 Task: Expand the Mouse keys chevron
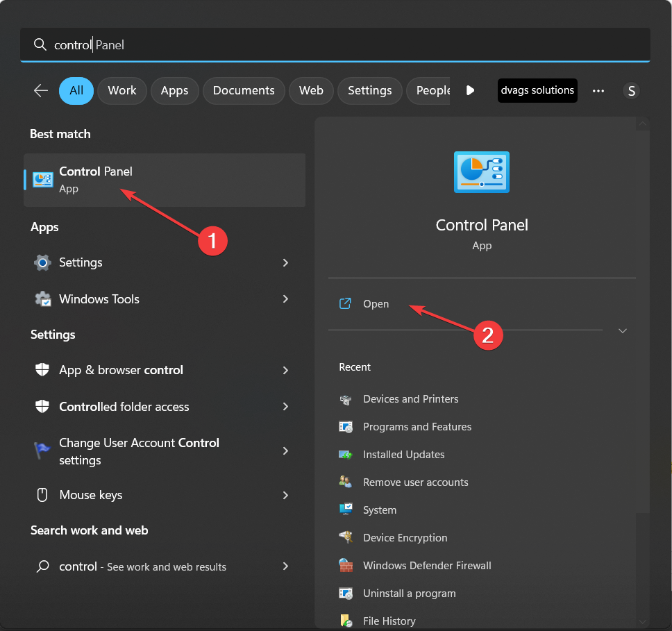(x=285, y=495)
